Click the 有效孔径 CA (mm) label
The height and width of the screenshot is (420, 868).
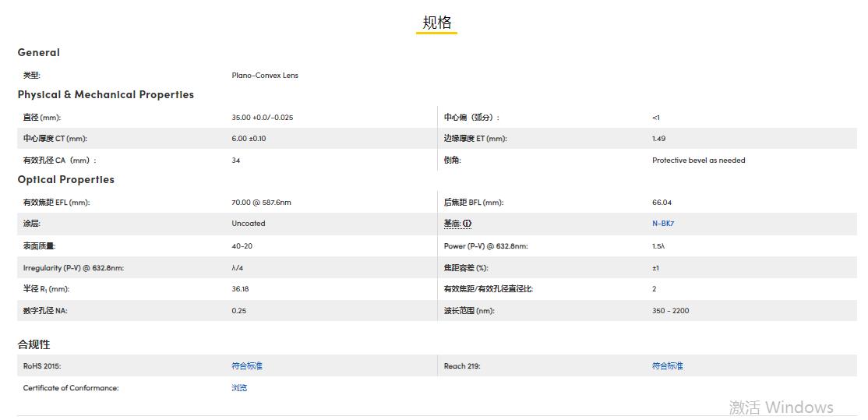click(59, 161)
